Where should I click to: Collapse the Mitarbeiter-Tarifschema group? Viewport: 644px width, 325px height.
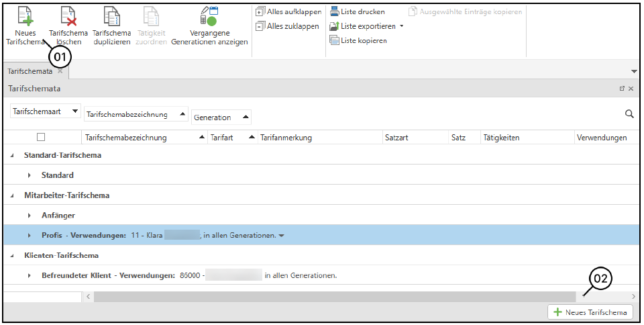tap(11, 195)
